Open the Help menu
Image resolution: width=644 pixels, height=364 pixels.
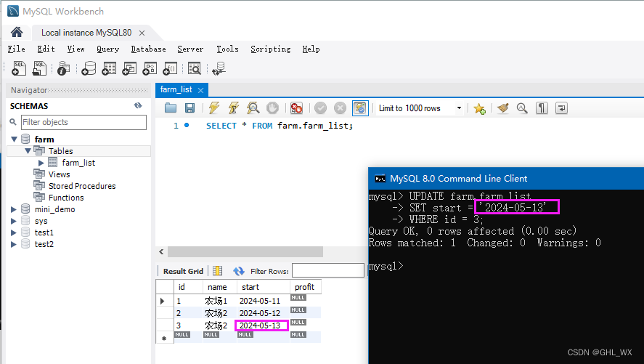[311, 49]
